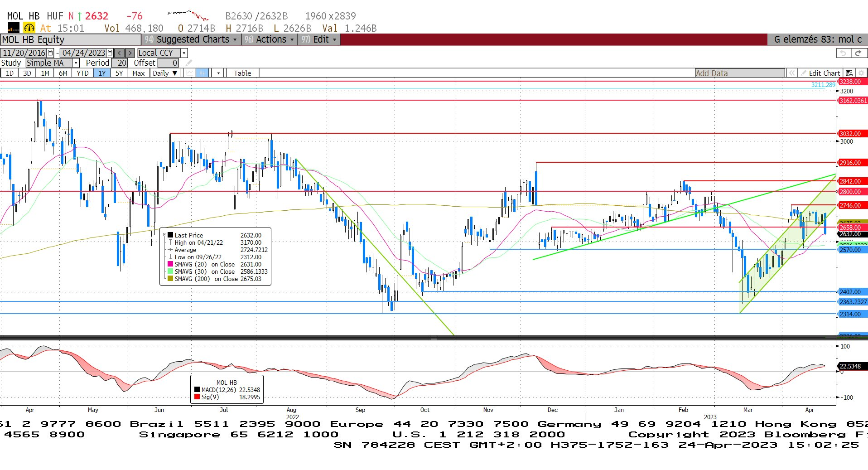Click the SMAVG (30) green legend swatch

170,271
